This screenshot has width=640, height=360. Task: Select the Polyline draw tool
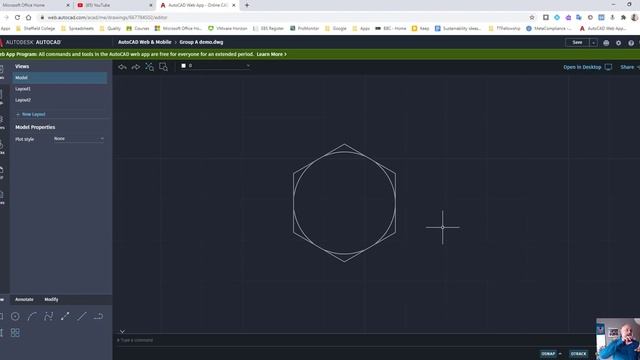[x=49, y=316]
